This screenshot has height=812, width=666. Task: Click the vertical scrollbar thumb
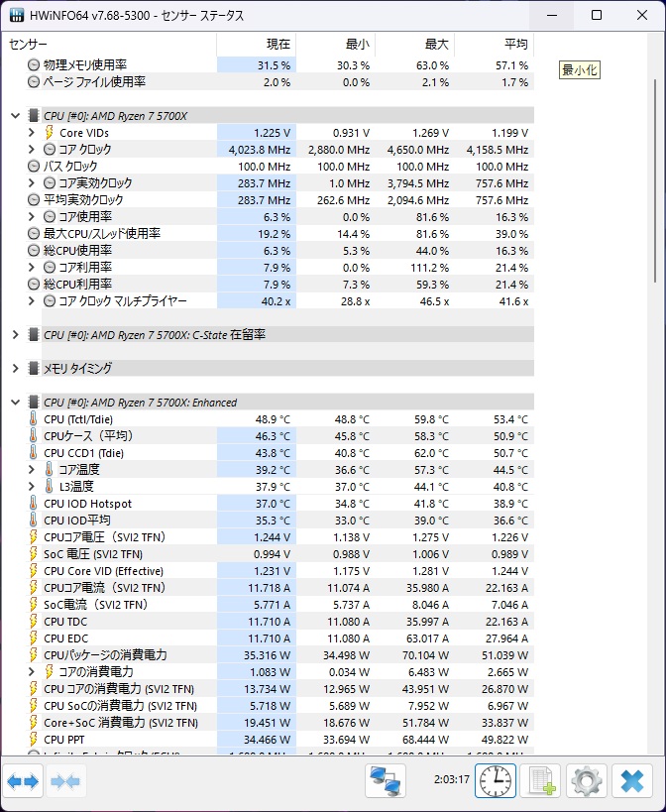pos(655,180)
